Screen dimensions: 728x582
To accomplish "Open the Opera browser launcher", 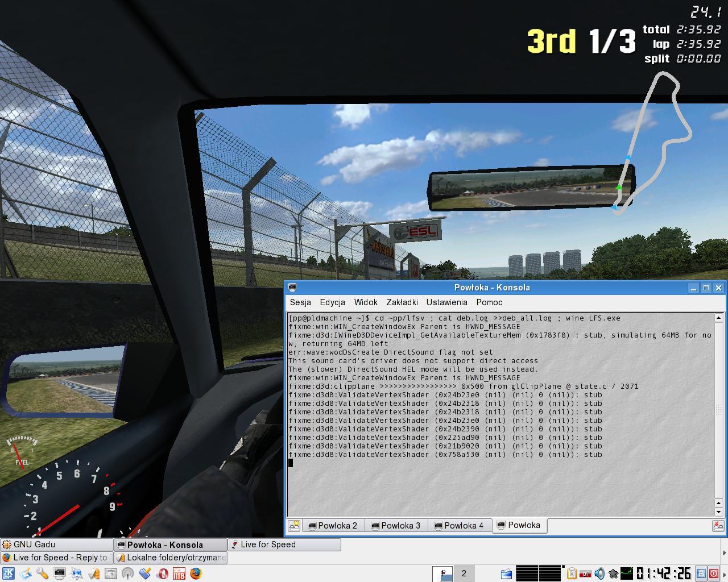I will coord(162,573).
